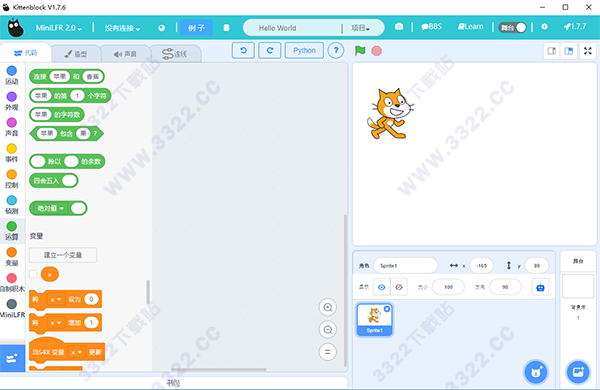Zoom out on the code workspace
The width and height of the screenshot is (600, 390).
coord(328,330)
